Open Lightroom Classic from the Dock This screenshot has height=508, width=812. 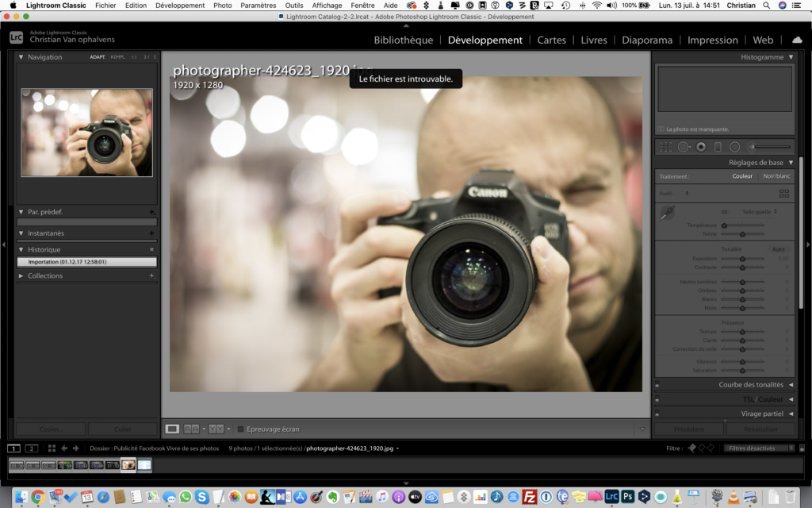(611, 497)
